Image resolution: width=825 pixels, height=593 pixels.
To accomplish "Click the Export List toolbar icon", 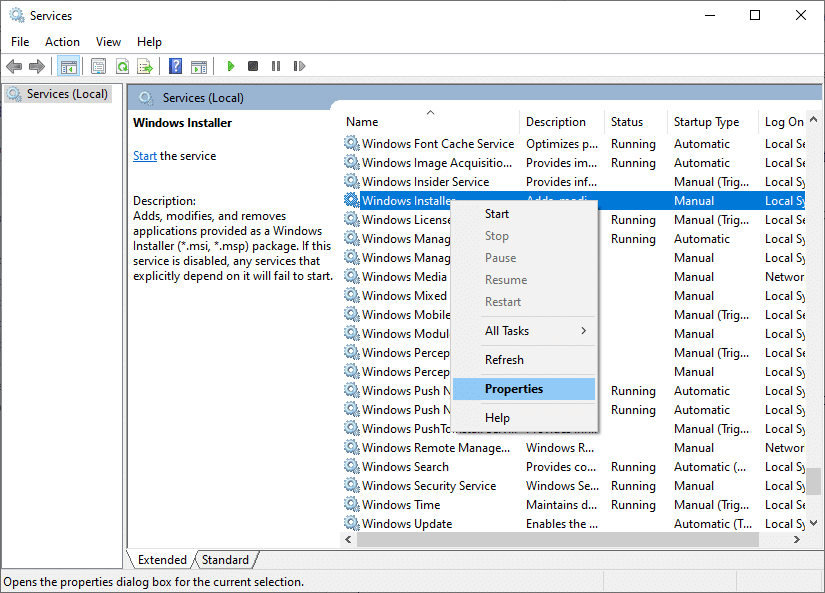I will (x=145, y=66).
